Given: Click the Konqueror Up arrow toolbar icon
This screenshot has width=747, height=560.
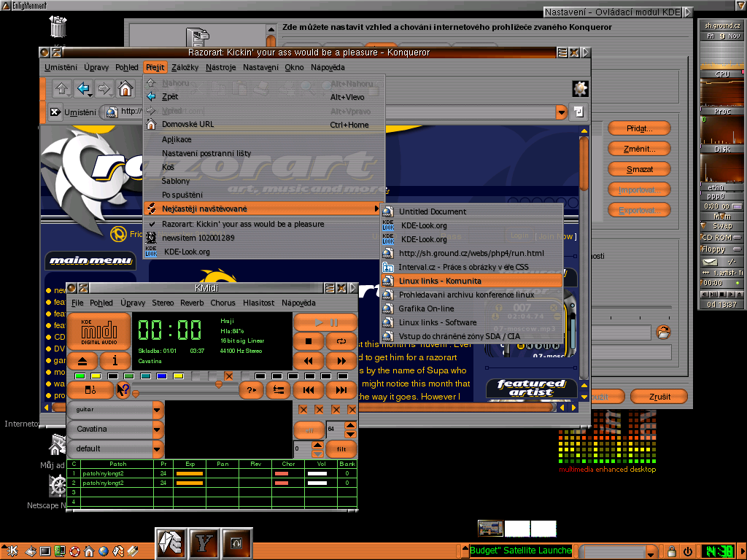Looking at the screenshot, I should (62, 88).
